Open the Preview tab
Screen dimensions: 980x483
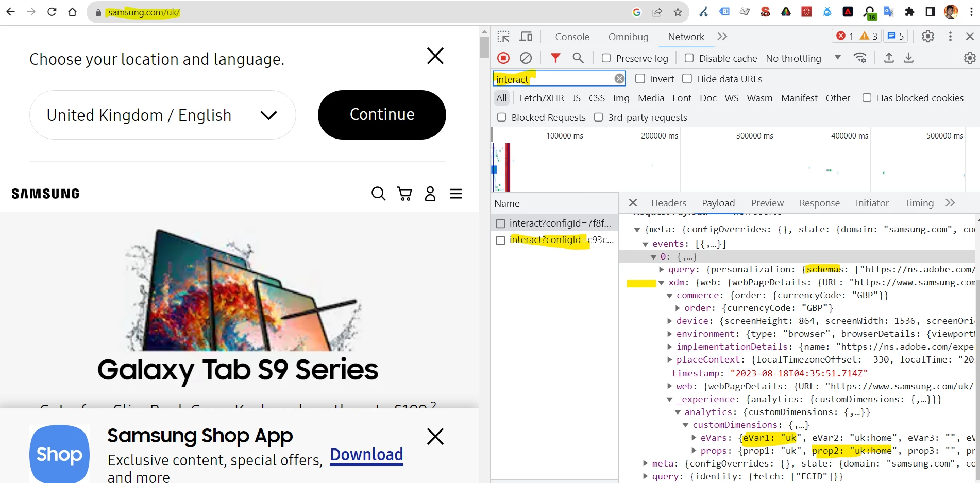coord(767,203)
